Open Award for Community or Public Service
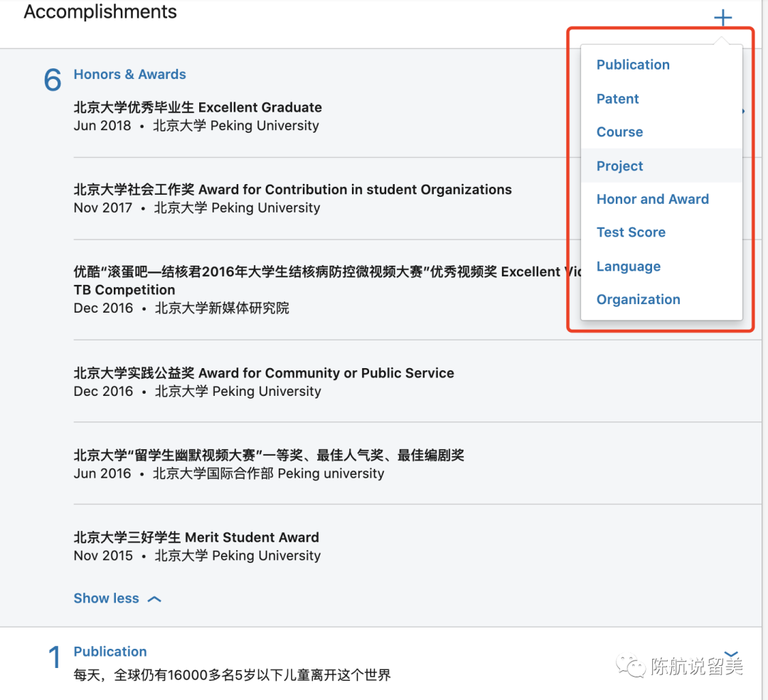Screen dimensions: 768x700 coord(264,373)
